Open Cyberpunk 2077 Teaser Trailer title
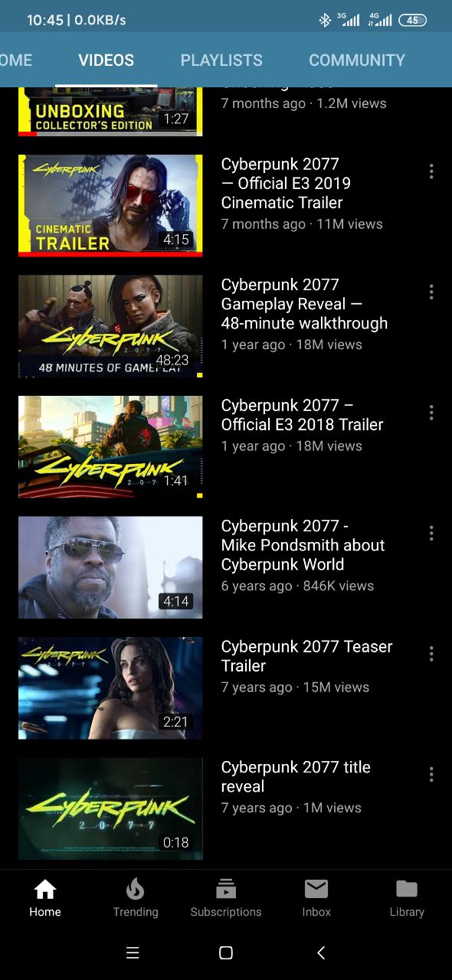Image resolution: width=452 pixels, height=980 pixels. (306, 656)
